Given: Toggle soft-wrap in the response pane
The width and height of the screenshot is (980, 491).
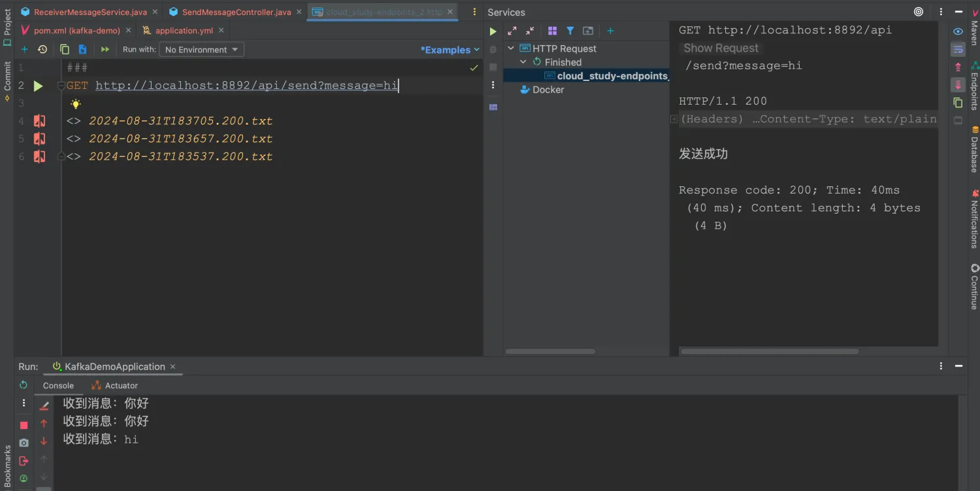Looking at the screenshot, I should click(x=958, y=49).
